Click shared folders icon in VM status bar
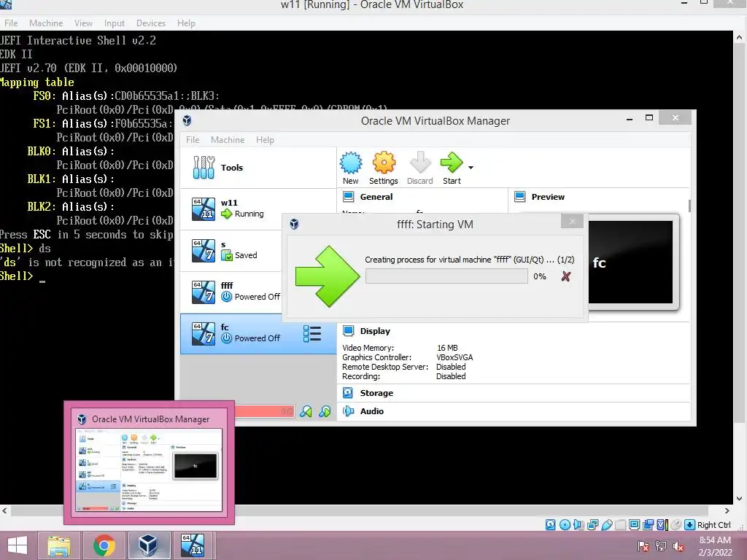Viewport: 747px width, 560px height. pos(620,525)
